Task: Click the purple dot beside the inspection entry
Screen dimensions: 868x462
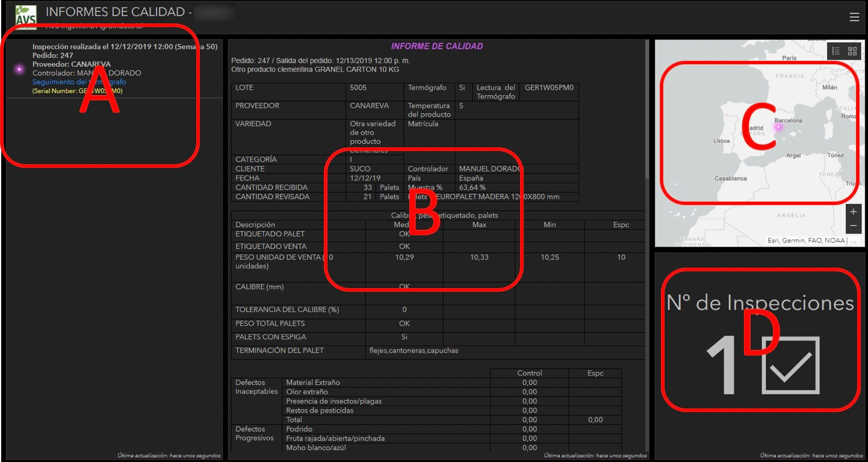Action: [x=19, y=69]
